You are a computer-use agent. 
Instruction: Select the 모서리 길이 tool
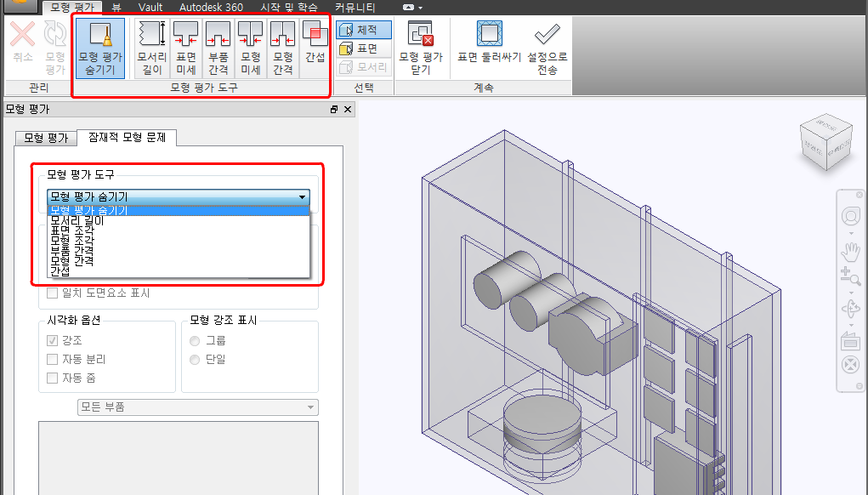click(151, 48)
